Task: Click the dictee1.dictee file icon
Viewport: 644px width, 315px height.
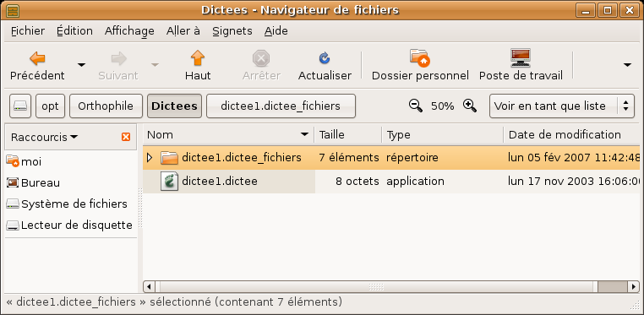Action: click(169, 182)
